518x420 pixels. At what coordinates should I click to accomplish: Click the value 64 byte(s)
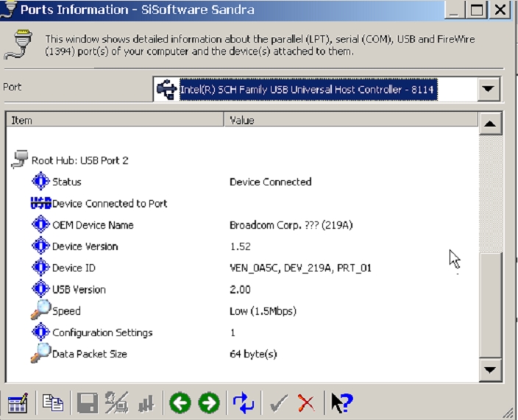point(253,355)
